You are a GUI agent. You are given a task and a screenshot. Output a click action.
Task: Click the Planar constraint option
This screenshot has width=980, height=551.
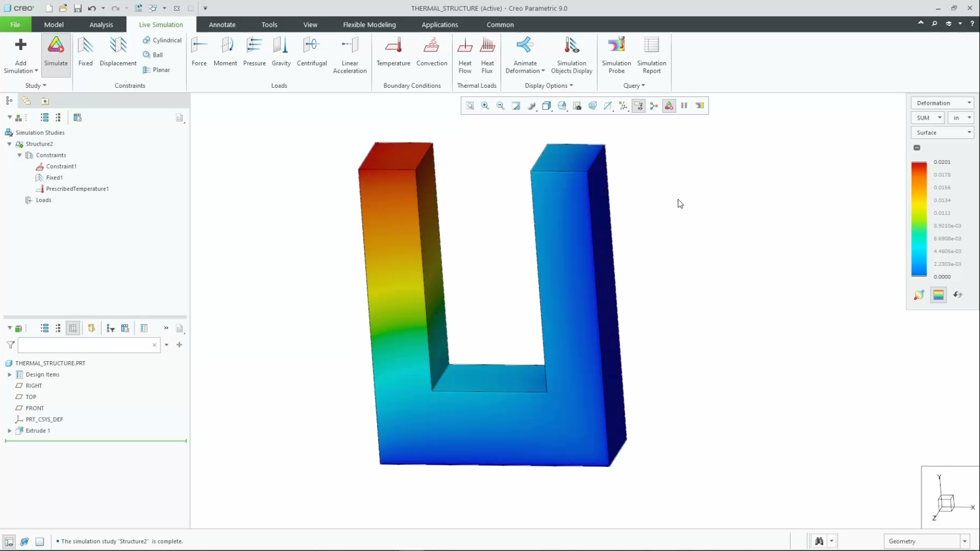tap(157, 70)
